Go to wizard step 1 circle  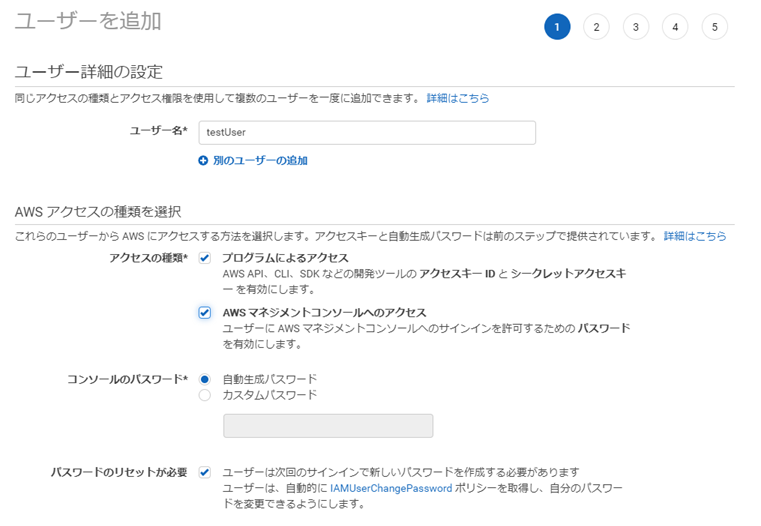(x=557, y=27)
